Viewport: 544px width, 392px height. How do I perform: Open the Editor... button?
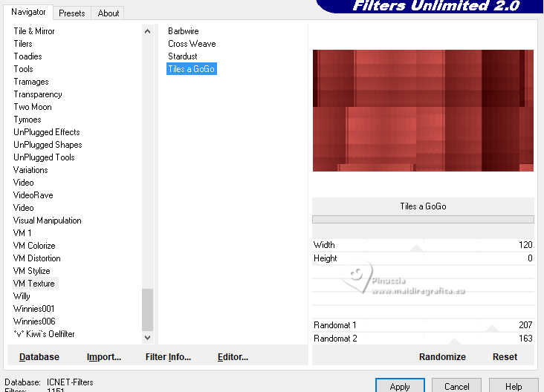233,357
